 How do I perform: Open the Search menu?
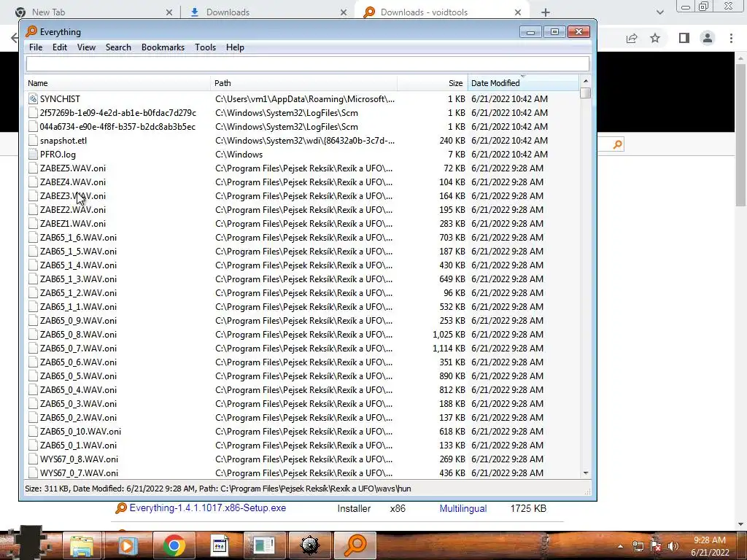(x=118, y=47)
